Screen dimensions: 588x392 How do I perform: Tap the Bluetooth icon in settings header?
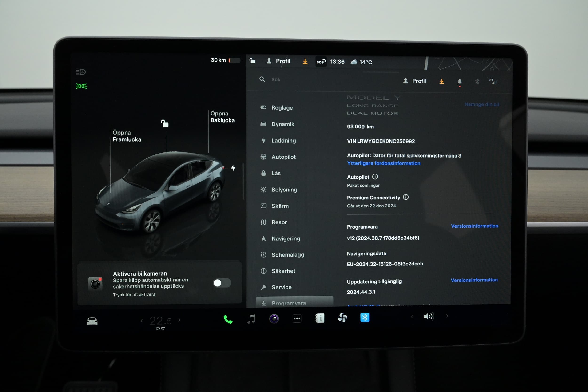(477, 82)
